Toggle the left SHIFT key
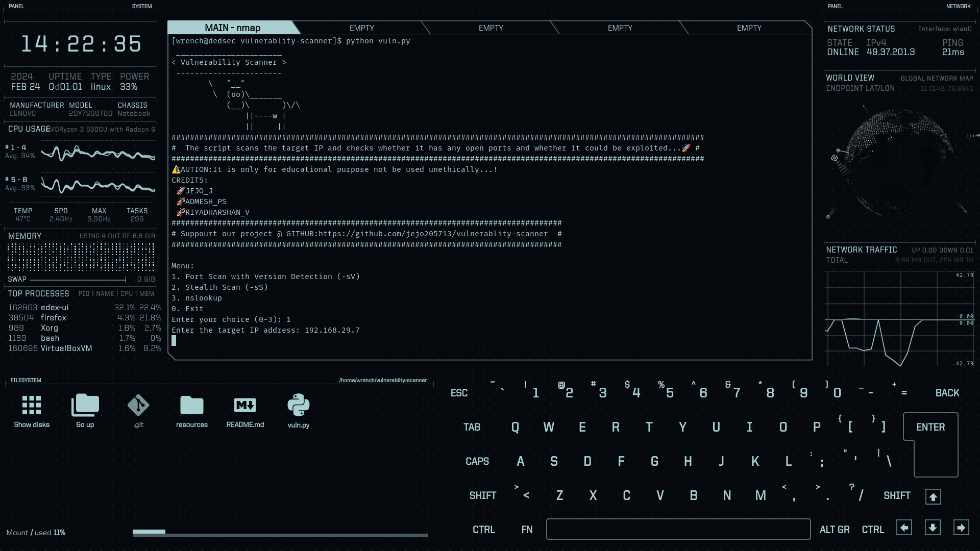 (482, 495)
